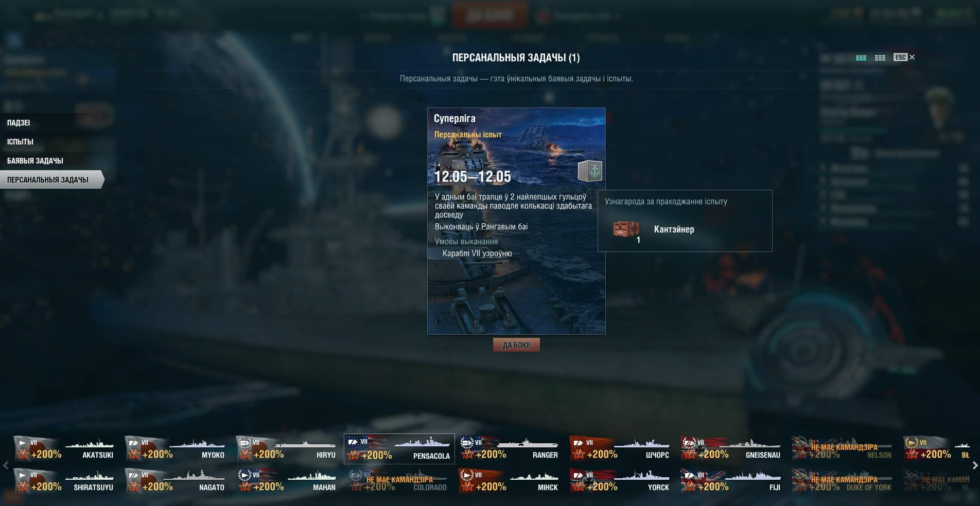Click the red Кантэйнер reward icon
This screenshot has width=980, height=506.
626,229
